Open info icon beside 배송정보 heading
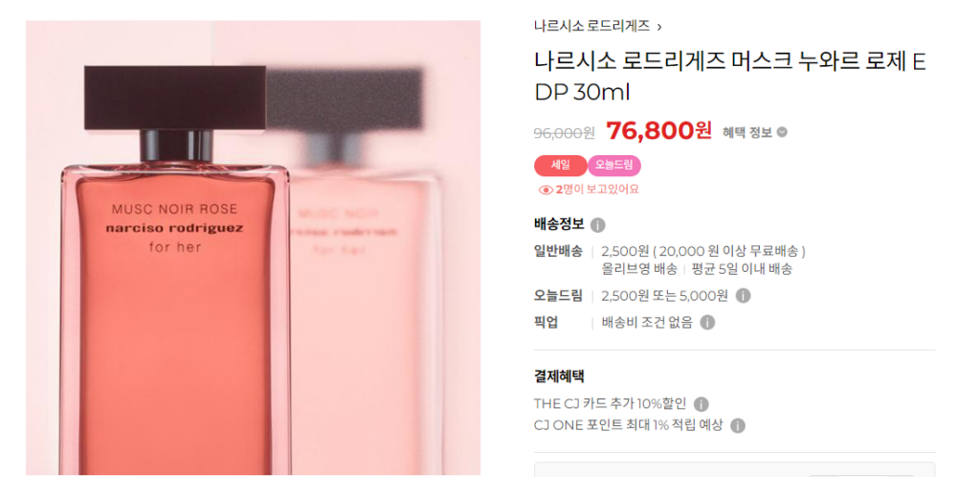The width and height of the screenshot is (980, 477). coord(597,225)
